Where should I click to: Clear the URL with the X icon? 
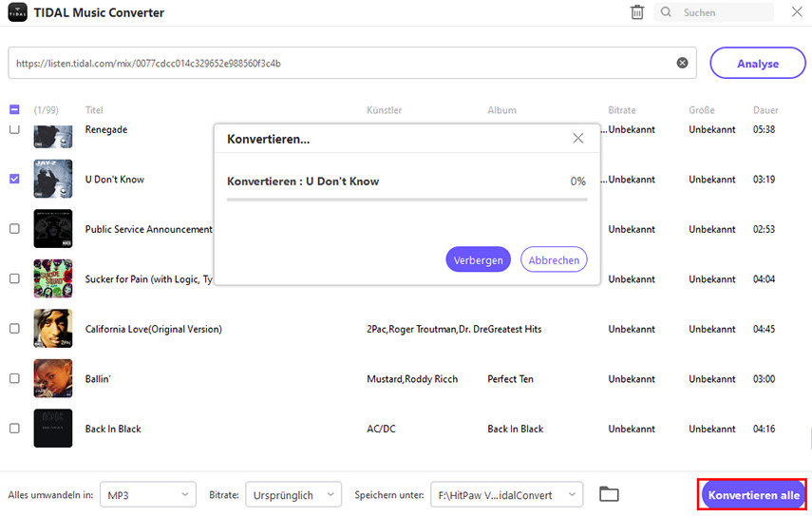coord(683,63)
